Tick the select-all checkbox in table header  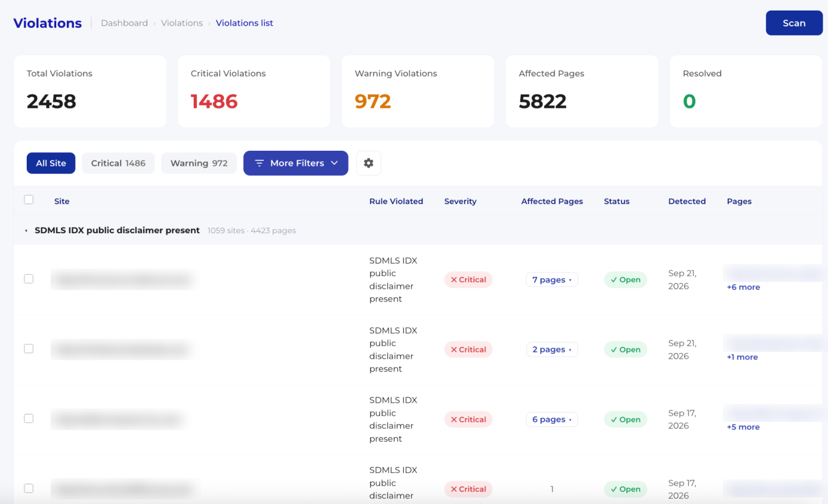point(29,200)
